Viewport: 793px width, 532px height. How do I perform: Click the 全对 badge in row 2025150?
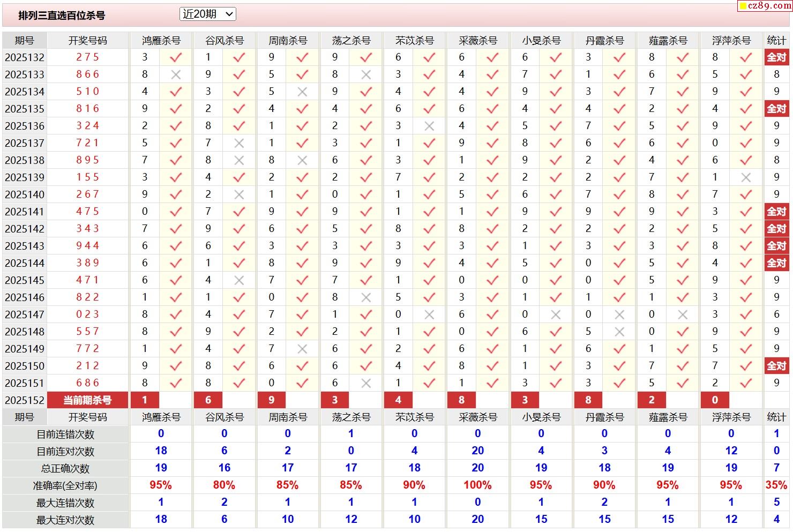coord(776,366)
